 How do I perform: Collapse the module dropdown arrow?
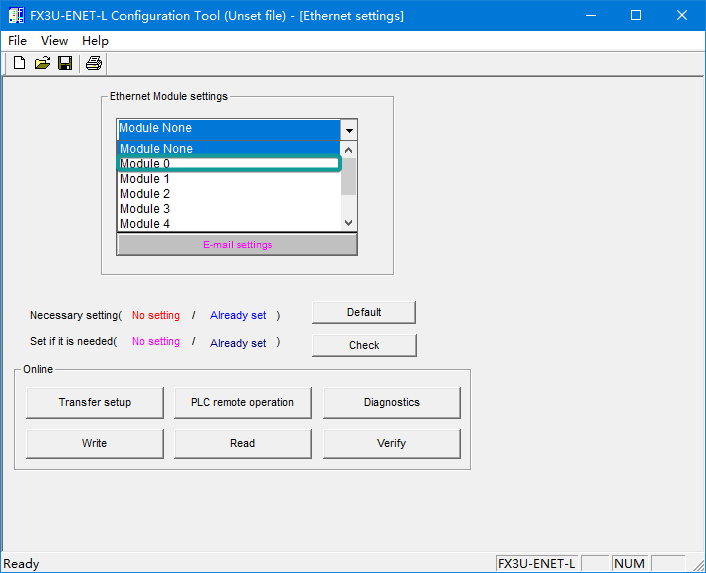coord(348,130)
